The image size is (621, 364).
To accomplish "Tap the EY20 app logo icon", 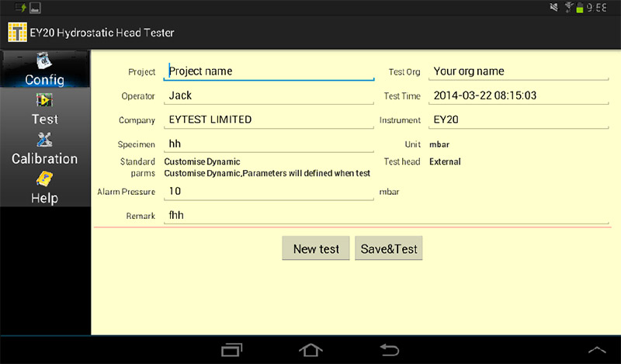I will [17, 32].
